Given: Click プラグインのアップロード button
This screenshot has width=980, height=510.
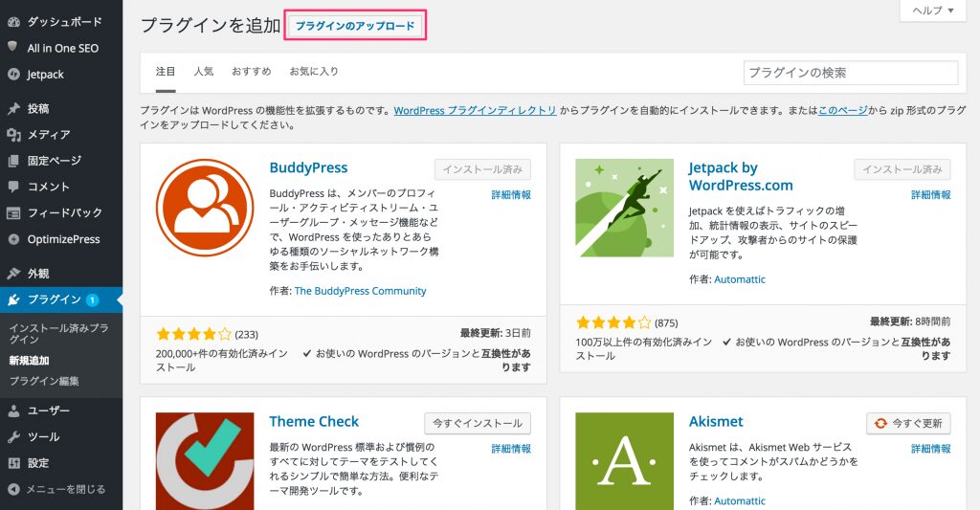Looking at the screenshot, I should [355, 27].
